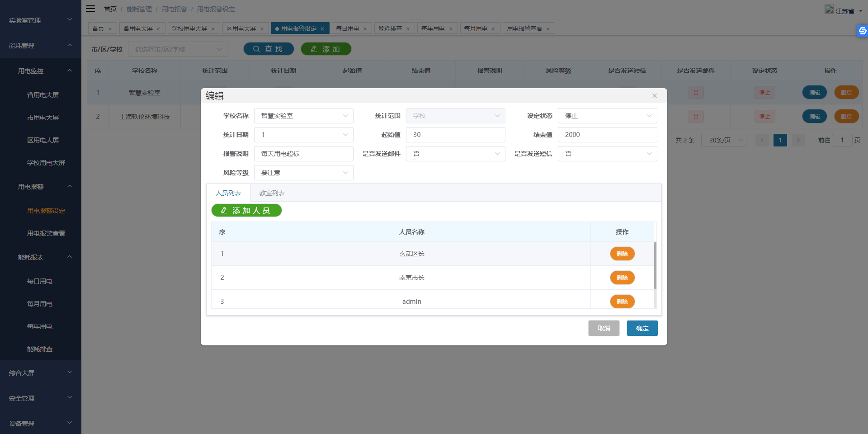Viewport: 868px width, 434px height.
Task: Click the blue floating assistant icon
Action: tap(862, 31)
